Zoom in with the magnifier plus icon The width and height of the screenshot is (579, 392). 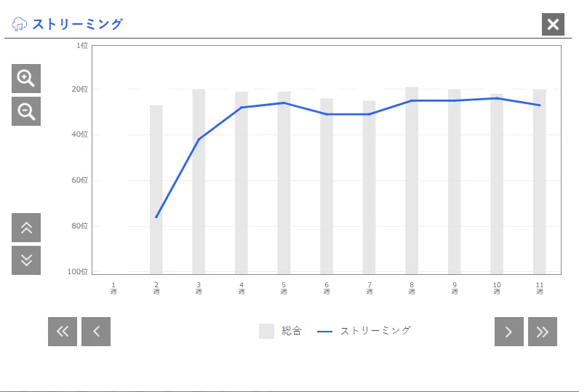pyautogui.click(x=26, y=79)
